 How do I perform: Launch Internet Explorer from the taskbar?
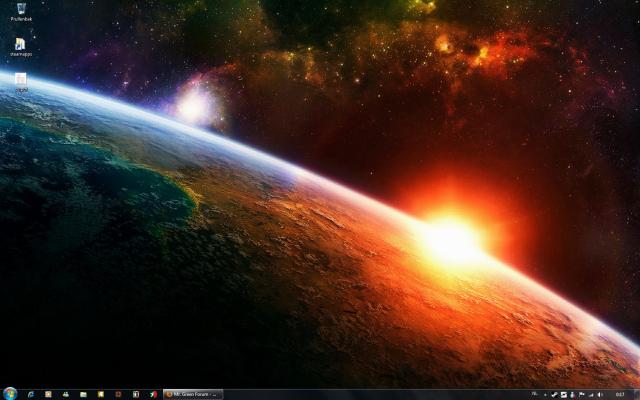(31, 394)
